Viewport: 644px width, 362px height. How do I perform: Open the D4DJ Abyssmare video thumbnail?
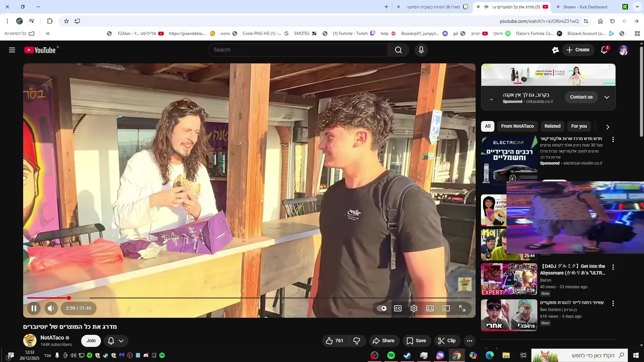tap(509, 280)
